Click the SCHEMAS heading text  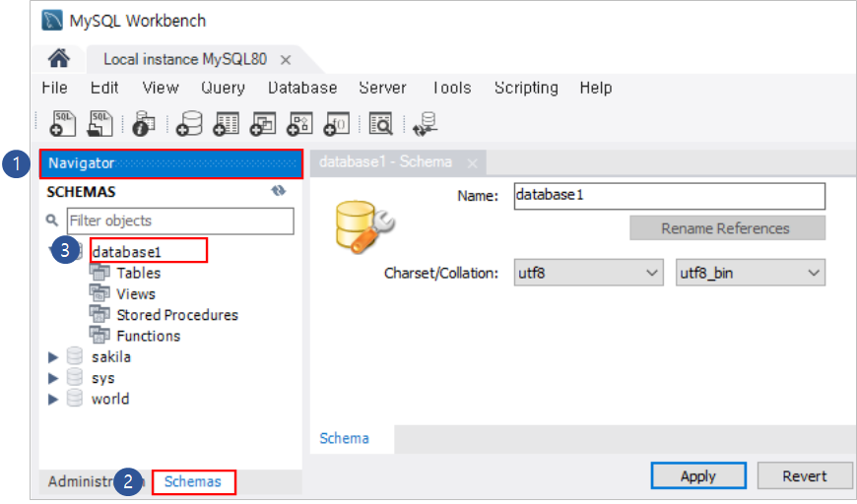pyautogui.click(x=82, y=192)
